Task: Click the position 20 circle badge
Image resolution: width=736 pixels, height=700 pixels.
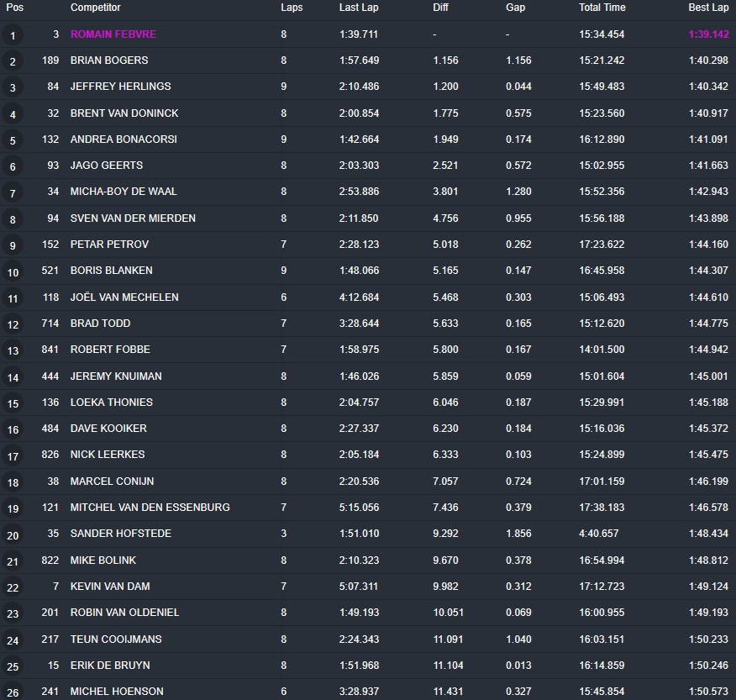Action: click(13, 535)
